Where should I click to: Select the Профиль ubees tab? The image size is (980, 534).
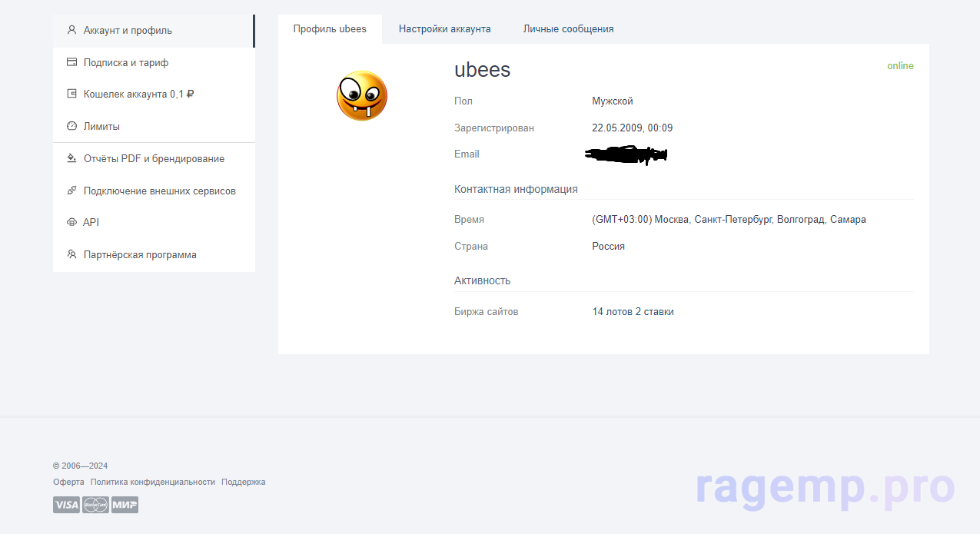[x=330, y=29]
